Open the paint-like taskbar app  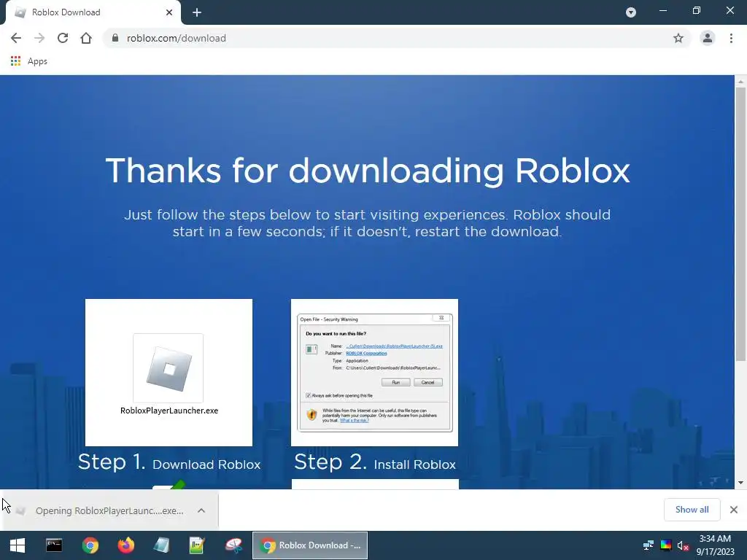click(x=233, y=545)
